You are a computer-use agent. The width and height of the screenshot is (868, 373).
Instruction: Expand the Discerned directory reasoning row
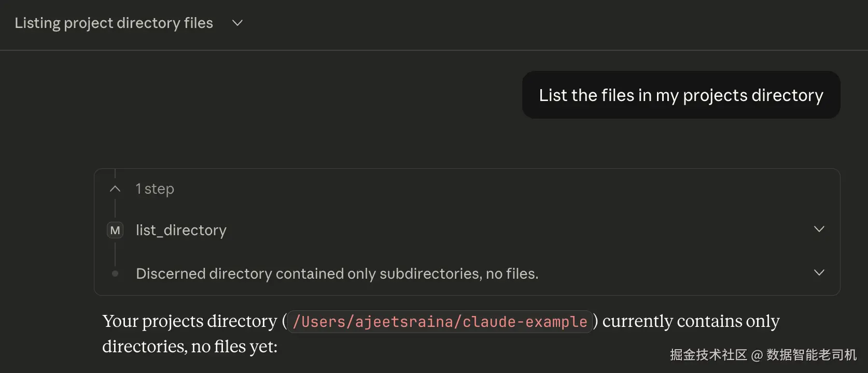click(x=819, y=272)
